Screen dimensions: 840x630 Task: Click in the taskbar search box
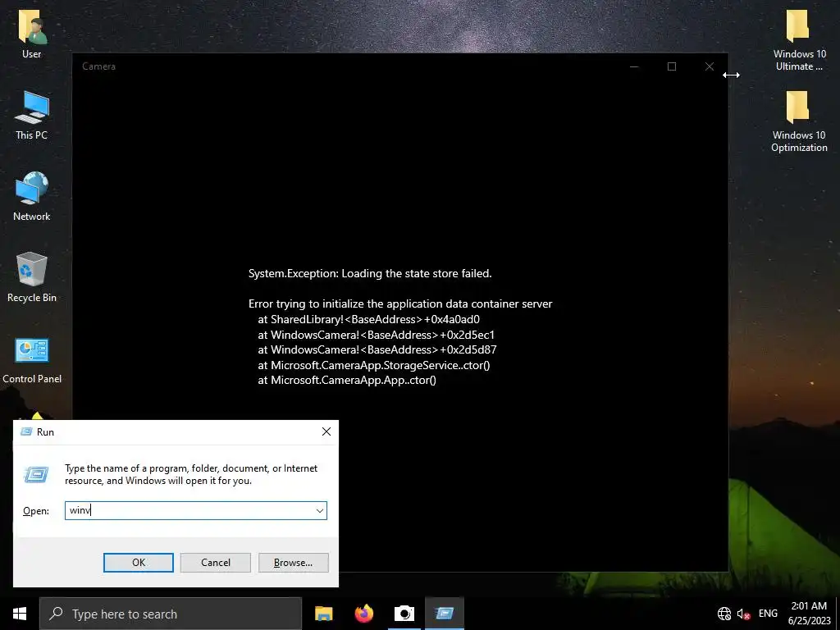pyautogui.click(x=171, y=614)
